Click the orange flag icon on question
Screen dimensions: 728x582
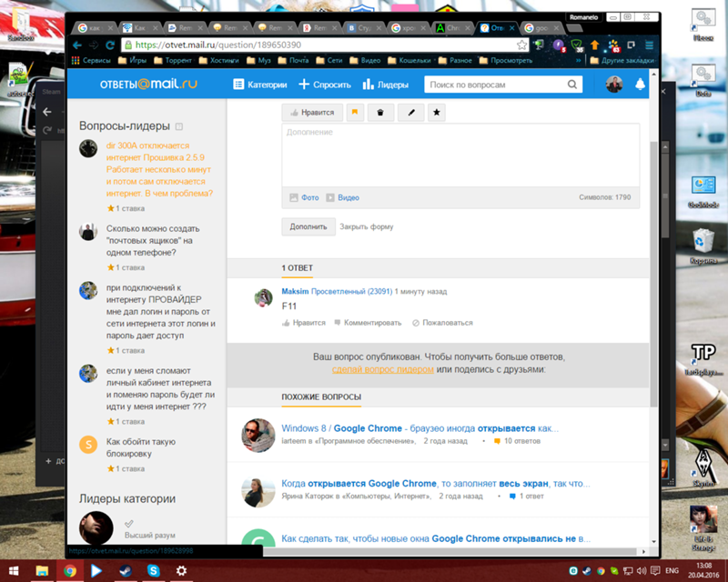click(x=355, y=113)
